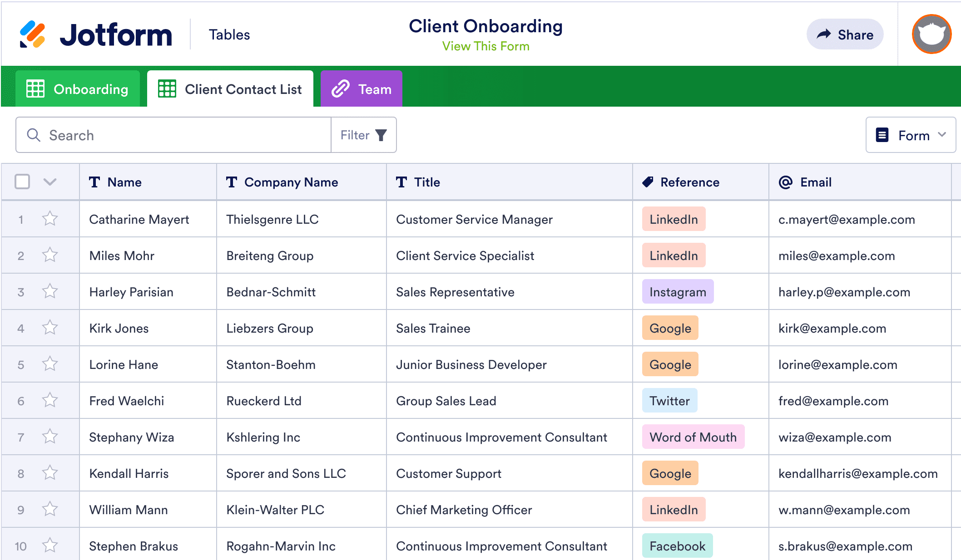961x560 pixels.
Task: Click the search magnifier icon
Action: pos(34,135)
